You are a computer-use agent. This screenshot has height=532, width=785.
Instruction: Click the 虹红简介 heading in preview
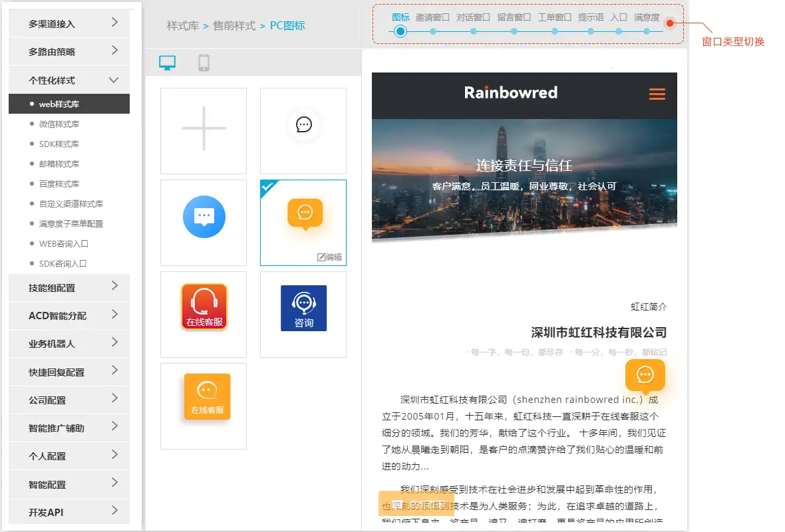click(x=649, y=307)
